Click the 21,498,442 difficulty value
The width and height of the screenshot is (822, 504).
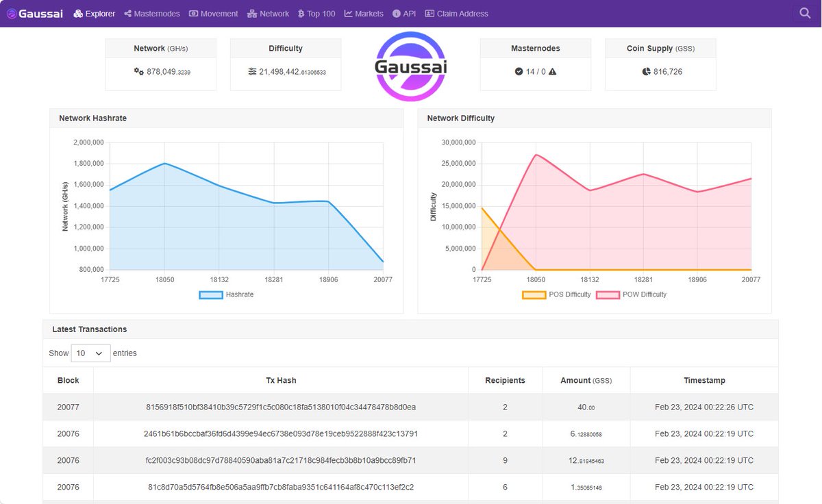coord(292,71)
